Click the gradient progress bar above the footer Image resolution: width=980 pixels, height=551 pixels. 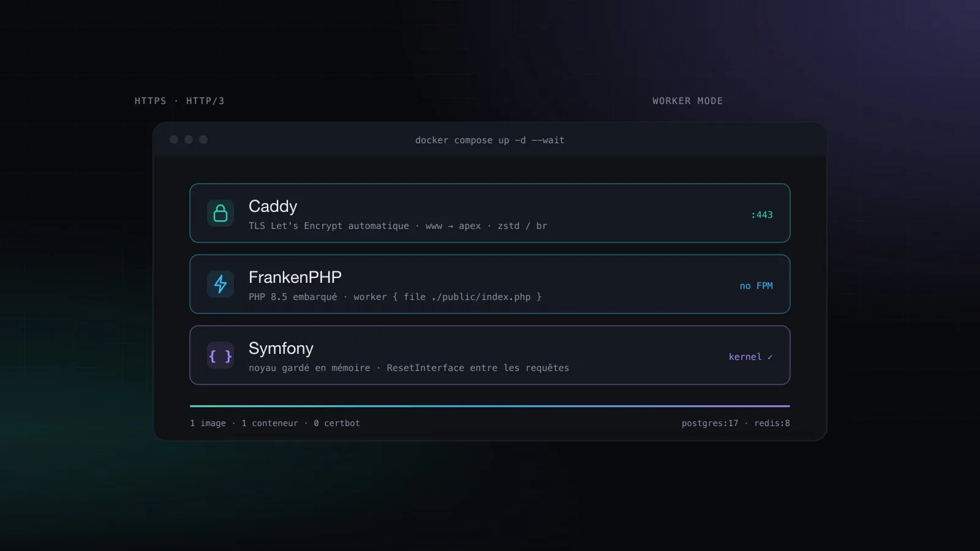pos(490,406)
